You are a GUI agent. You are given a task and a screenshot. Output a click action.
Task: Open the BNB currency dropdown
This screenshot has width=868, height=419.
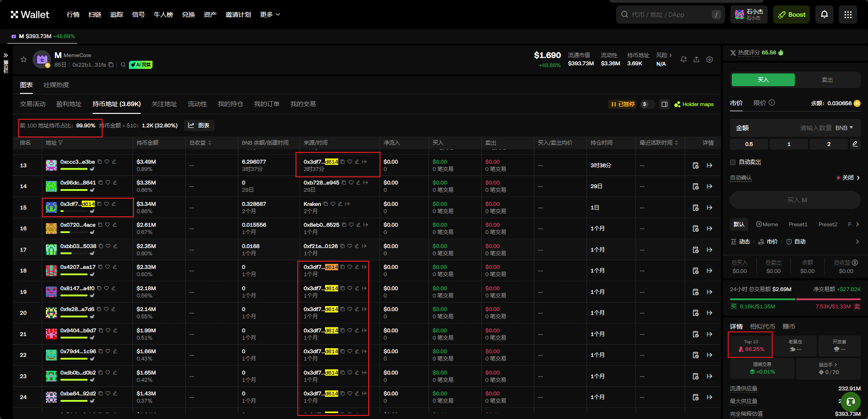[x=844, y=128]
